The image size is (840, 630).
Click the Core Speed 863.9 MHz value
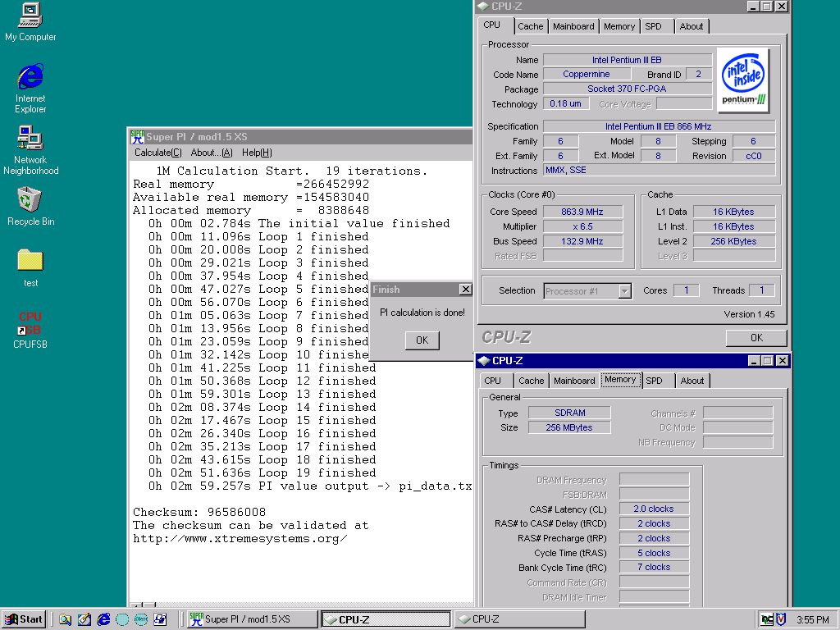coord(583,212)
